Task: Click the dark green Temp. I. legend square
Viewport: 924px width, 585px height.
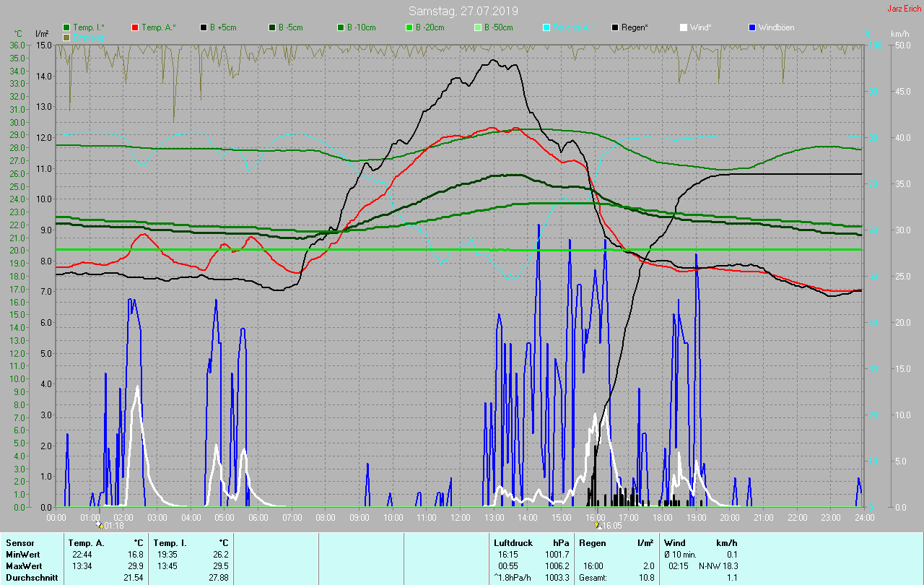Action: (x=66, y=27)
